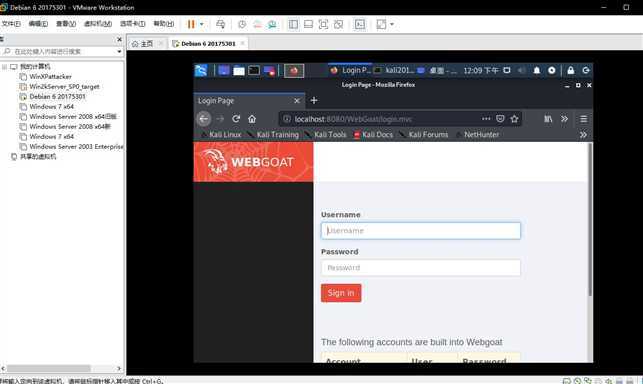Click the library search input field

click(59, 52)
